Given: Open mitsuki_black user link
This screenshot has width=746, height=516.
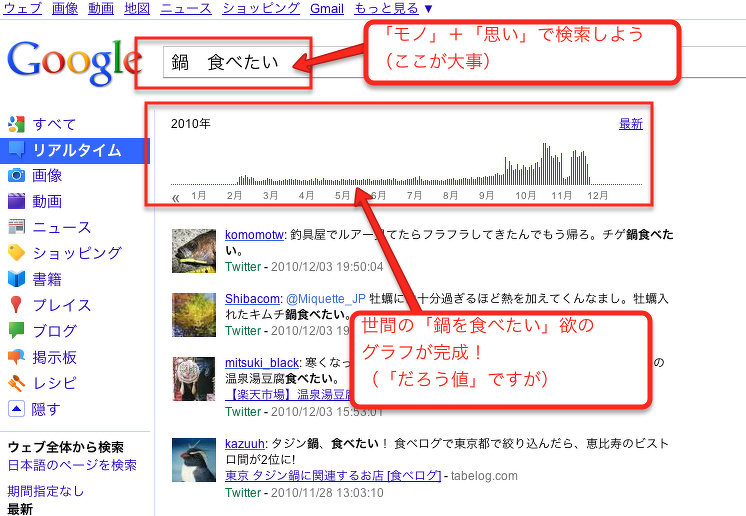Looking at the screenshot, I should click(262, 363).
